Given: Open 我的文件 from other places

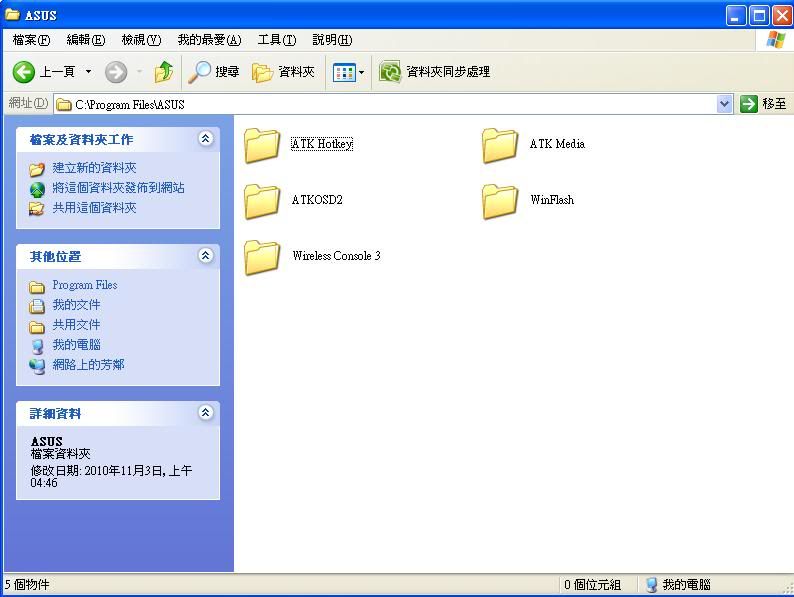Looking at the screenshot, I should click(76, 305).
